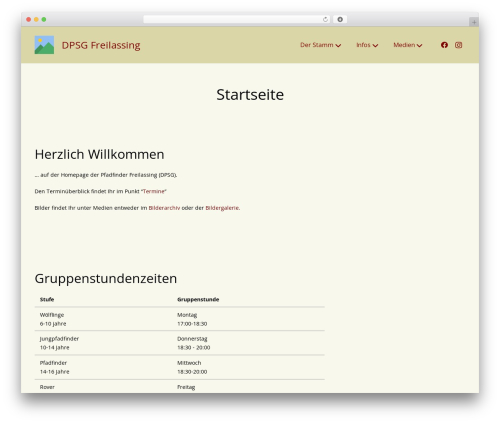
Task: Click the Gruppenstunde column header
Action: click(198, 299)
